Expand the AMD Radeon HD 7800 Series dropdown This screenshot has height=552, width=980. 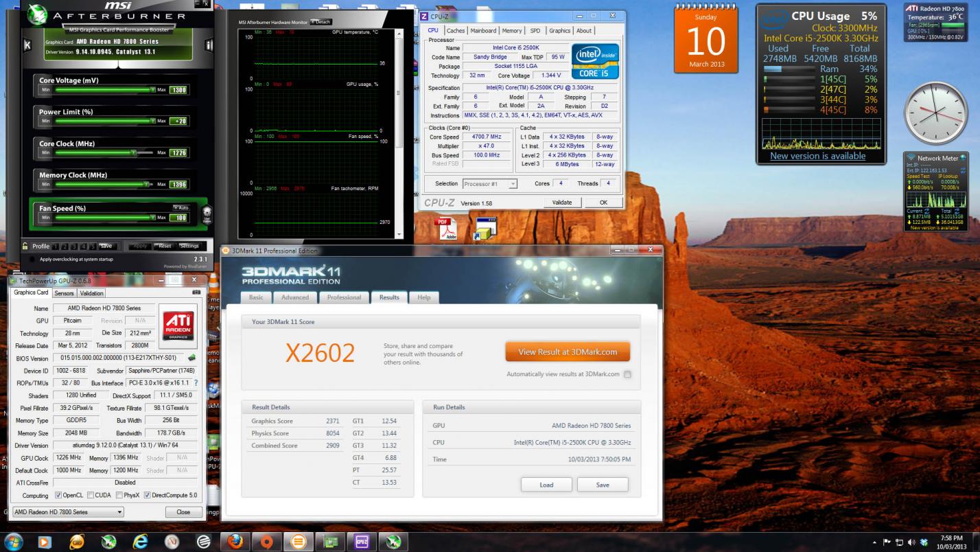(x=119, y=512)
